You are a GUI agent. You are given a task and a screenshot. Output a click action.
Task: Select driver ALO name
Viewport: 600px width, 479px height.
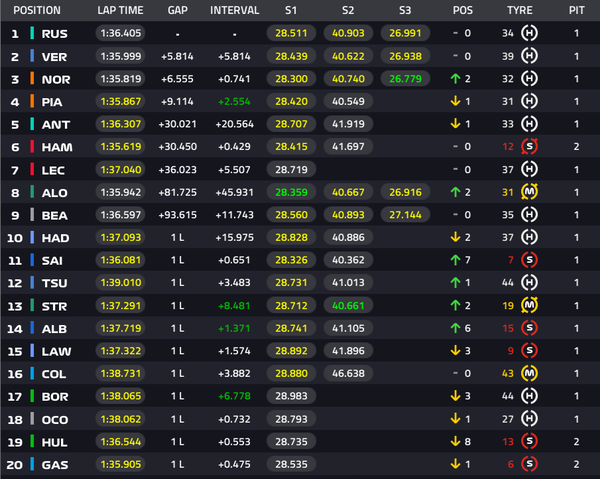(54, 192)
